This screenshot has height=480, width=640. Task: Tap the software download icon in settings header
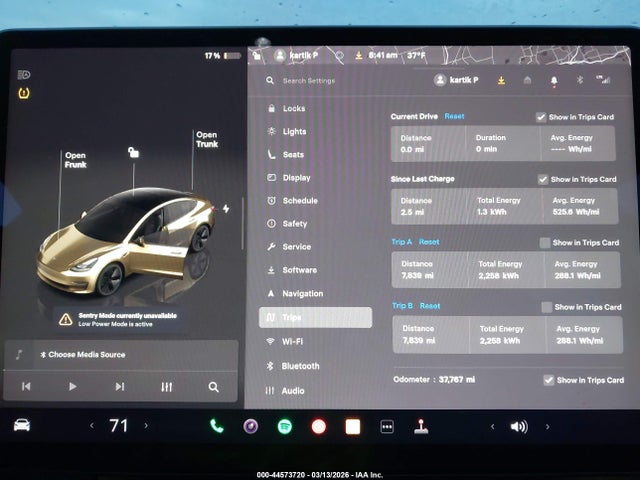pos(501,80)
